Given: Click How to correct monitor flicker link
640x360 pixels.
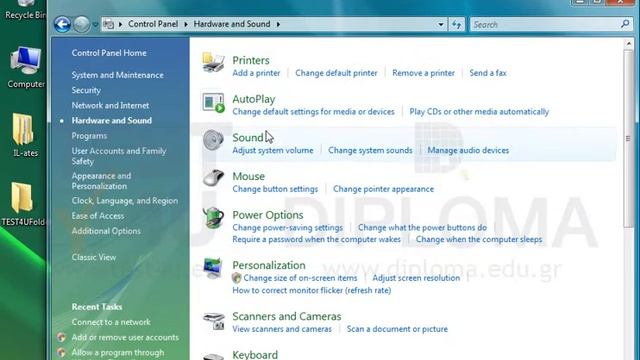Looking at the screenshot, I should point(312,291).
